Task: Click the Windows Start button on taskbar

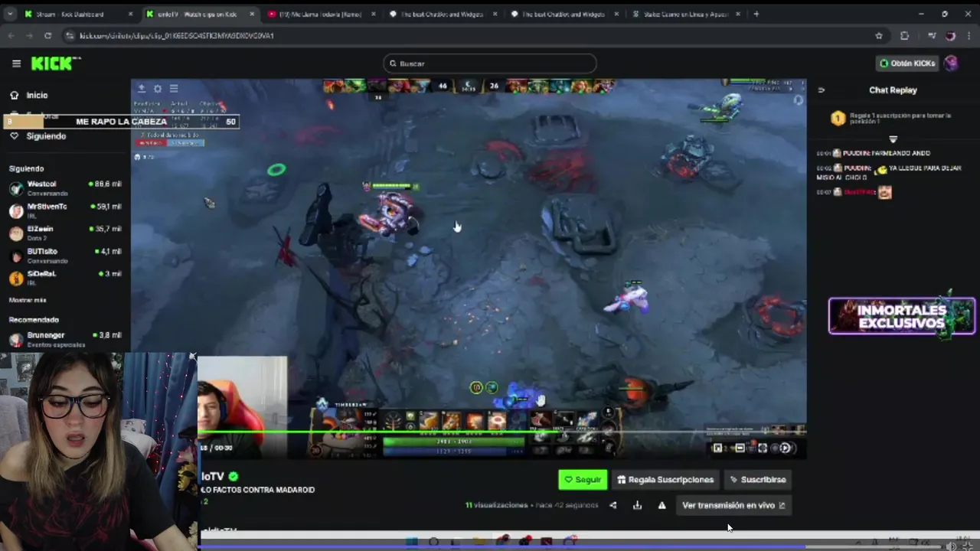Action: click(411, 543)
